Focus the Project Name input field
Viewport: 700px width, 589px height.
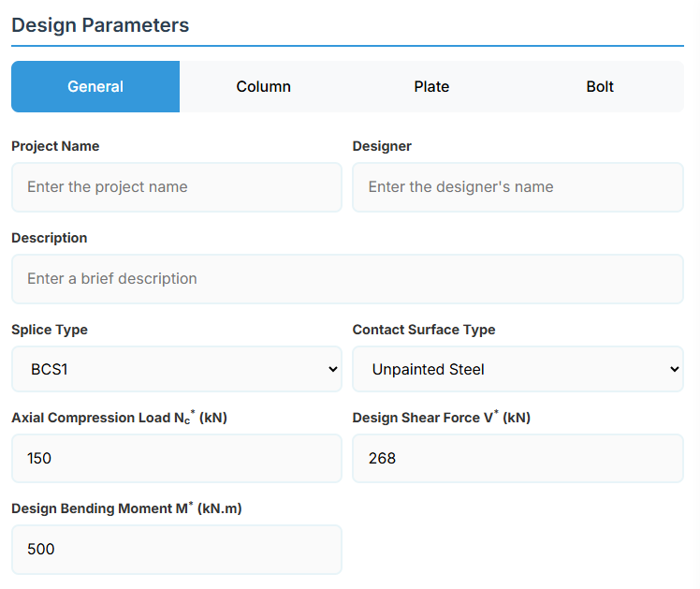click(177, 187)
